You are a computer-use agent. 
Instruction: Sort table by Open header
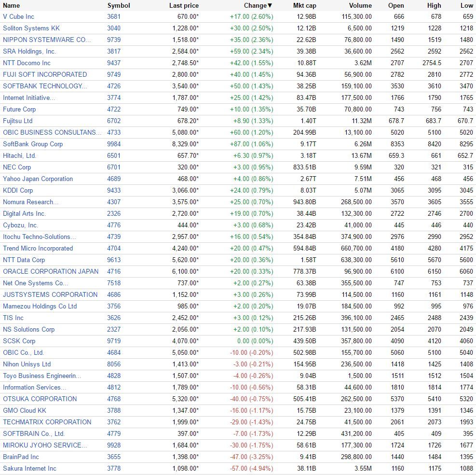tap(396, 5)
